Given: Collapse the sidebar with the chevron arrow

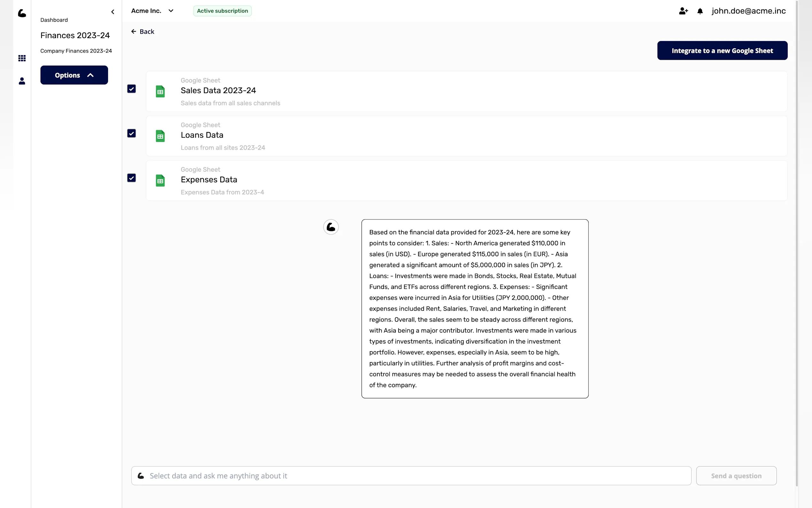Looking at the screenshot, I should pyautogui.click(x=113, y=12).
